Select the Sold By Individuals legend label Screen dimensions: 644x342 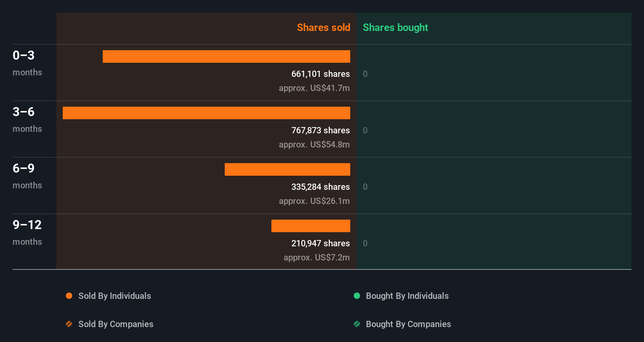[x=115, y=296]
